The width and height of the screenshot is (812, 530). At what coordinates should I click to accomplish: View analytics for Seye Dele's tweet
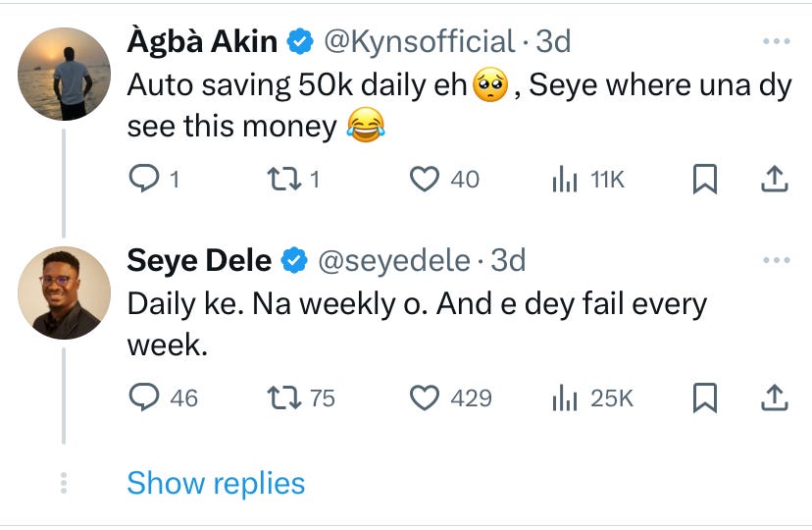point(564,397)
